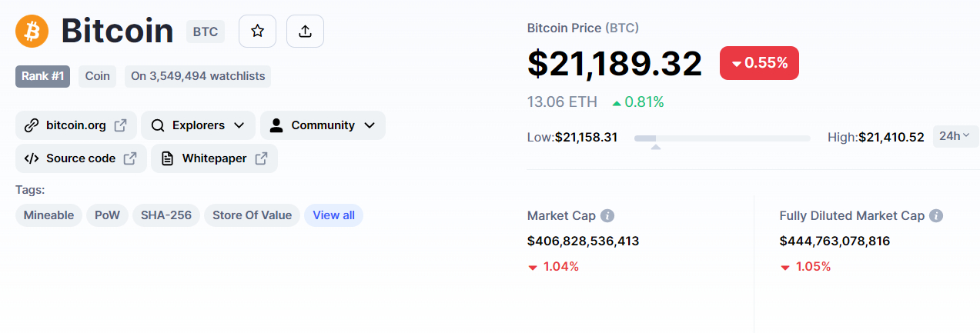980x333 pixels.
Task: Click the orange Bitcoin logo icon
Action: tap(32, 32)
